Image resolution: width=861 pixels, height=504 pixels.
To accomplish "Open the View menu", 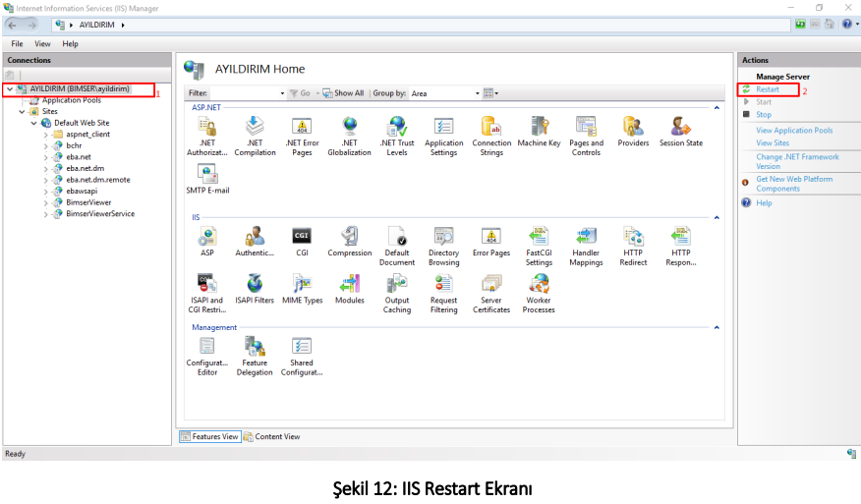I will 42,44.
